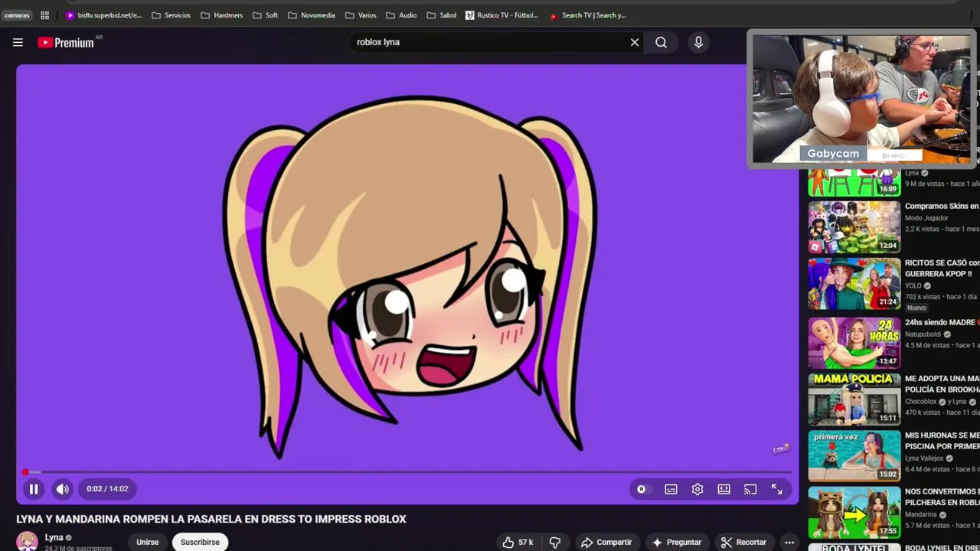Open MIS HURONAS SE ME video title
The height and width of the screenshot is (551, 980).
[942, 441]
